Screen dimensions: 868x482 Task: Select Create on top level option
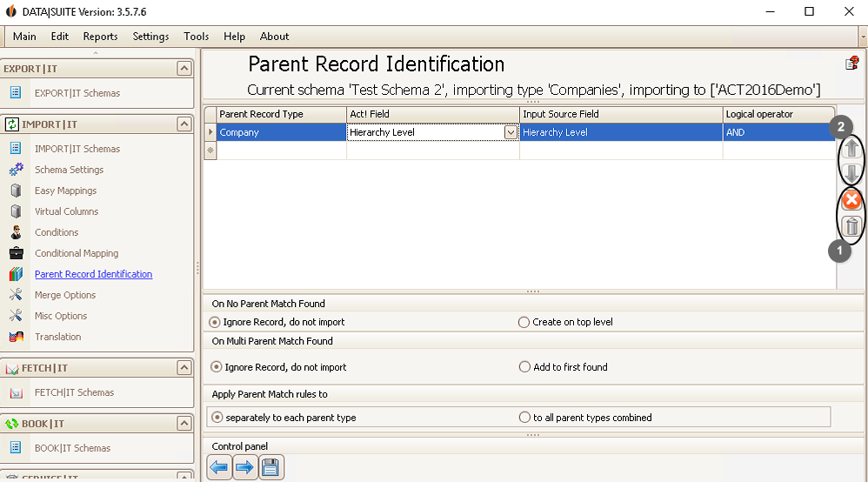[x=524, y=322]
